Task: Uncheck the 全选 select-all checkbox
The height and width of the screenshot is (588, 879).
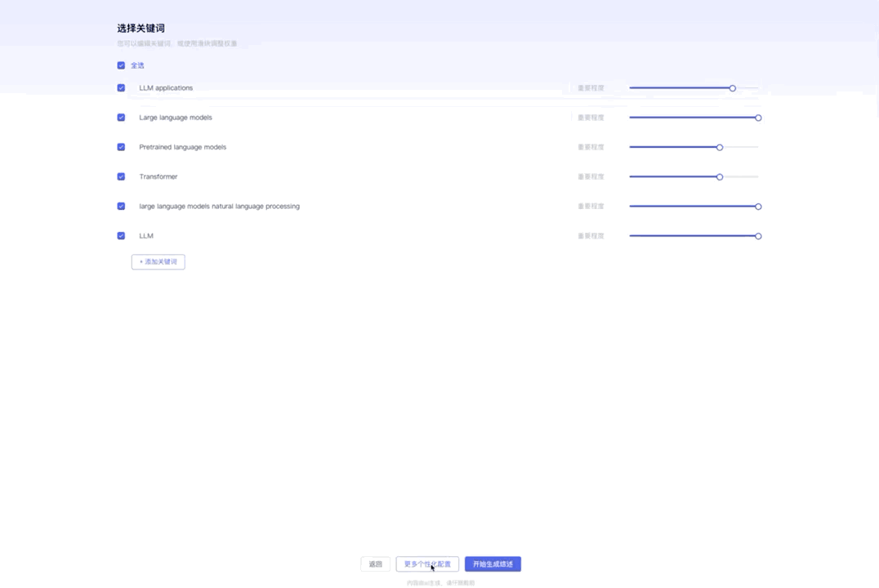Action: pyautogui.click(x=121, y=65)
